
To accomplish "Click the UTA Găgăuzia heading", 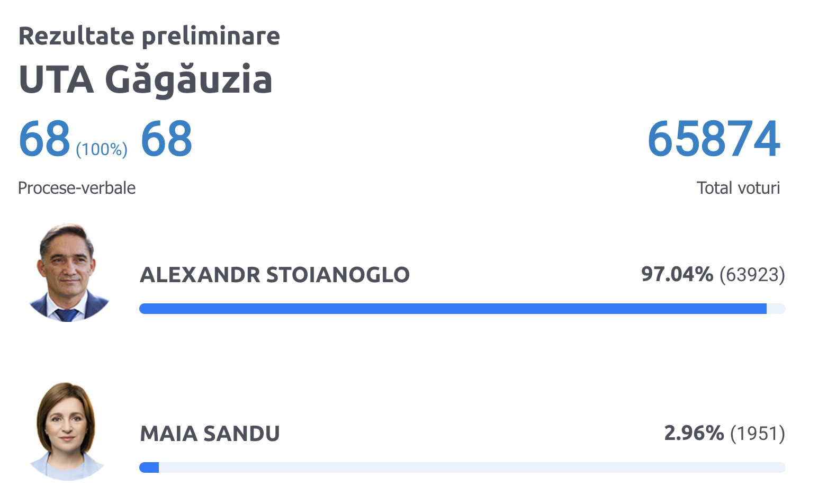I will [146, 80].
